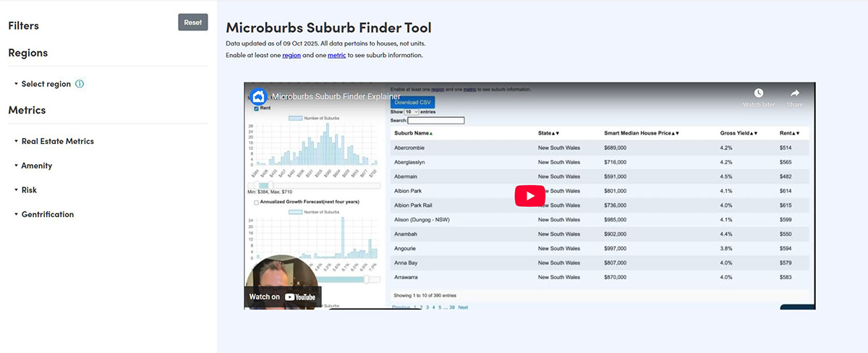Expand Real Estate Metrics section
This screenshot has width=868, height=353.
click(x=54, y=141)
